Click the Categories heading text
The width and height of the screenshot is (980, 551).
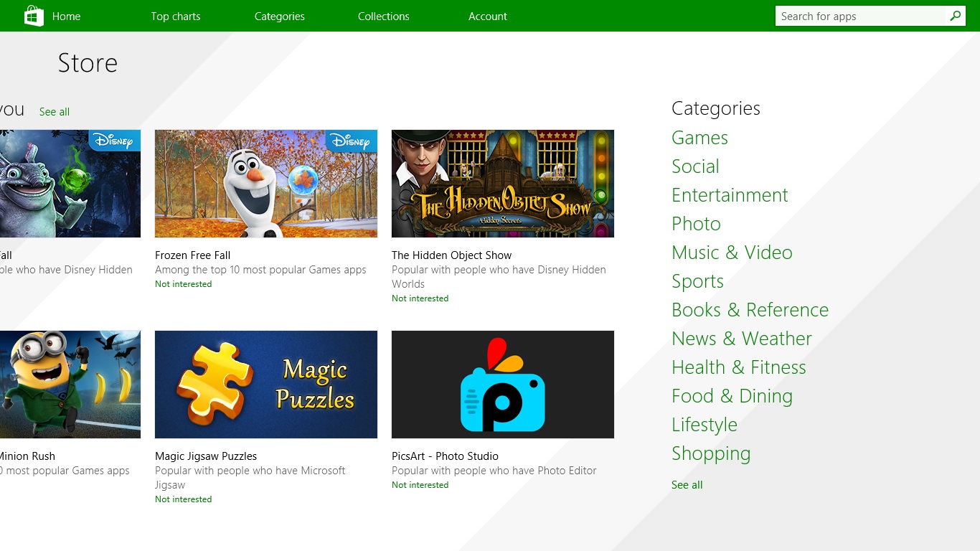click(x=716, y=108)
